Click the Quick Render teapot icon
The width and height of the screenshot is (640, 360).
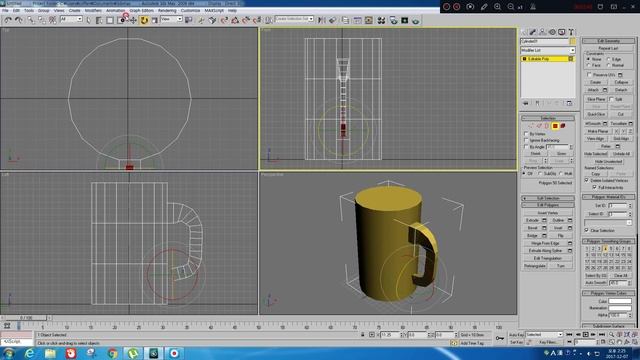pos(416,20)
